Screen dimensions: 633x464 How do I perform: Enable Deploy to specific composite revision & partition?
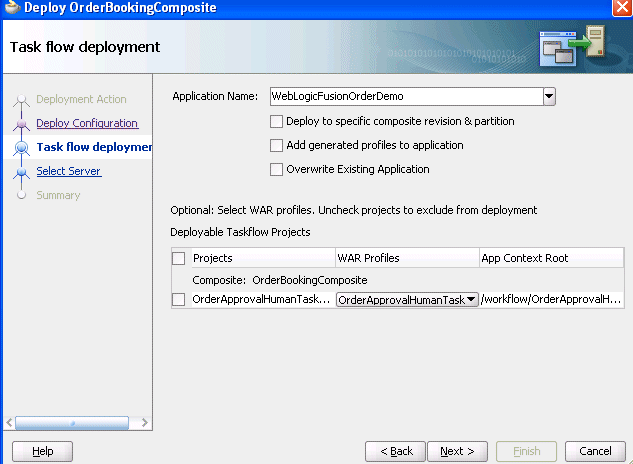[276, 122]
